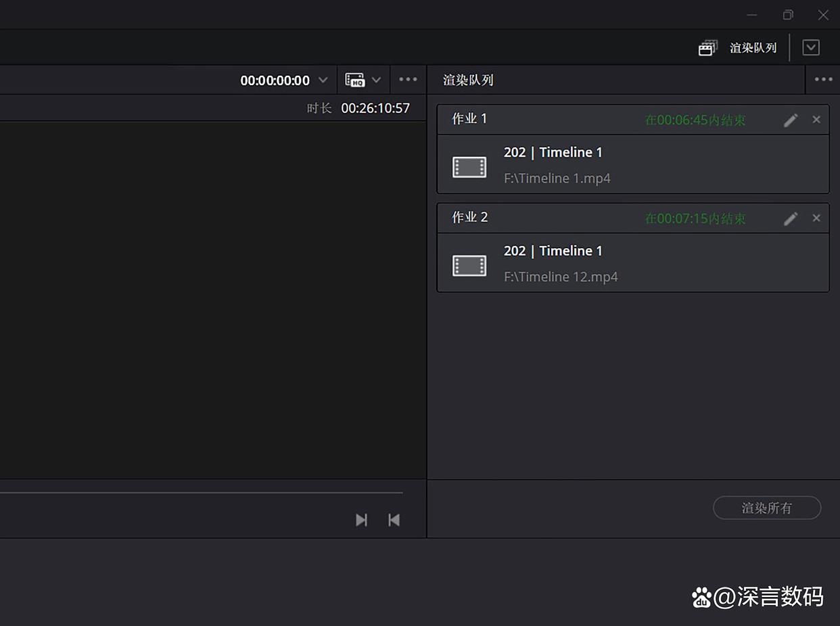Select the 作业 1 job header
This screenshot has width=840, height=626.
tap(470, 119)
